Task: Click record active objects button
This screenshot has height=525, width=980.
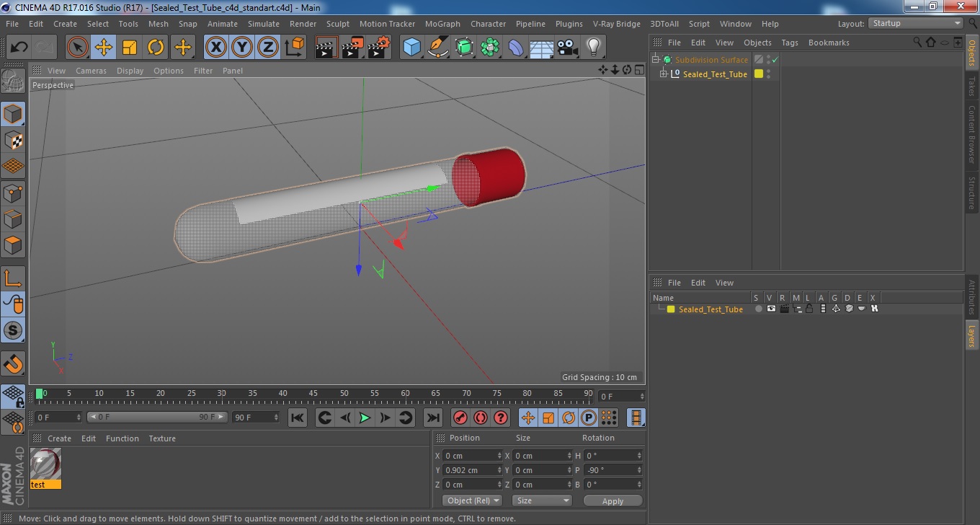Action: pos(460,418)
